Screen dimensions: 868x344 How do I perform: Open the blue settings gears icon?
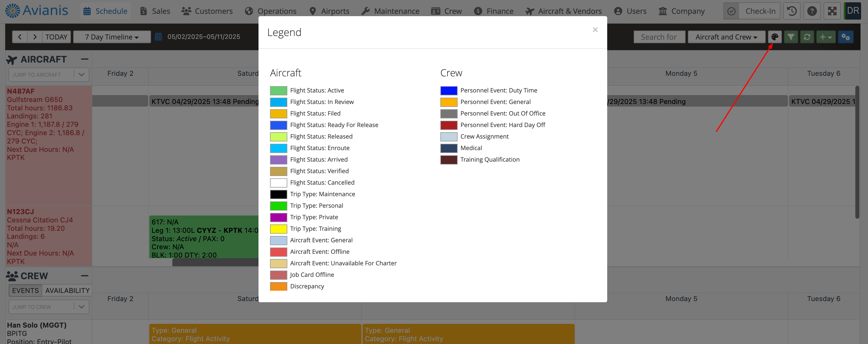846,37
